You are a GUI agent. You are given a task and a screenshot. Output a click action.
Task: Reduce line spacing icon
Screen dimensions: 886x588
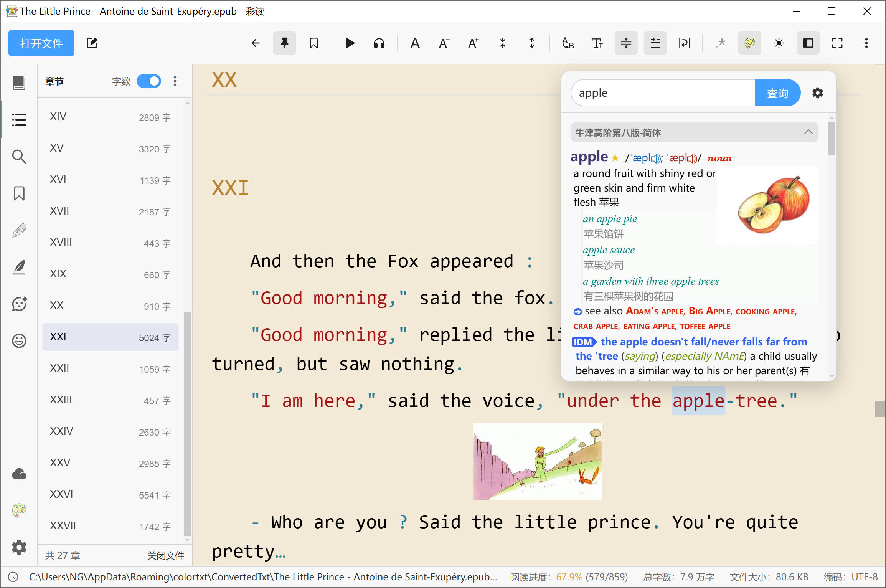(x=503, y=43)
